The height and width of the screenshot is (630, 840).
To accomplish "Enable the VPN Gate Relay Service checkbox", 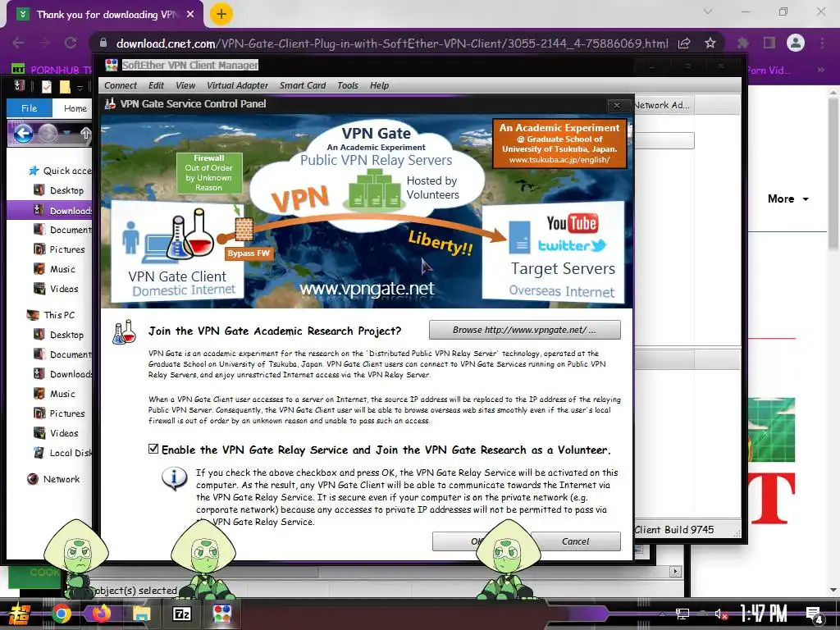I will click(x=153, y=449).
